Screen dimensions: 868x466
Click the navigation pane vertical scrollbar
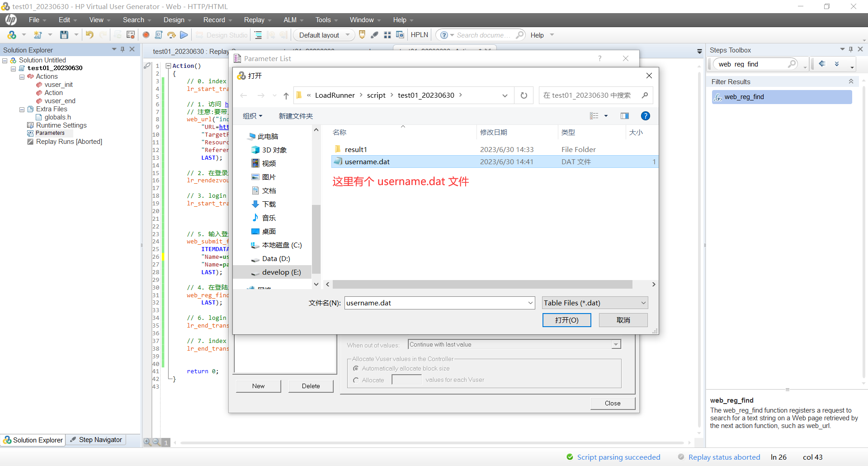(316, 238)
